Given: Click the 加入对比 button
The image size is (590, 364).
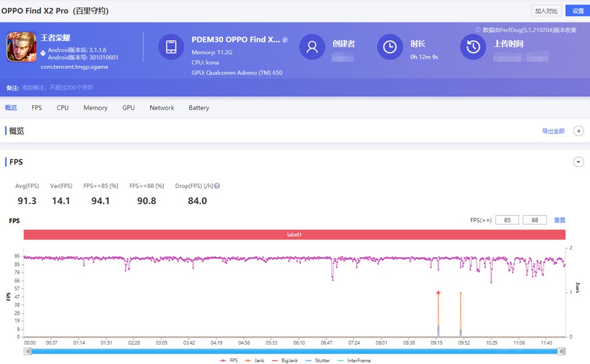Looking at the screenshot, I should (546, 11).
